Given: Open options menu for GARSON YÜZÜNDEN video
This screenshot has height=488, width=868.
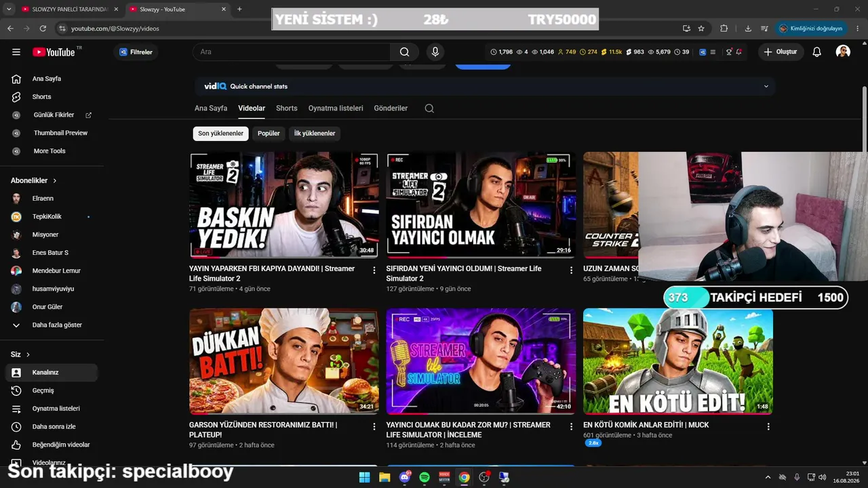Looking at the screenshot, I should coord(374,426).
